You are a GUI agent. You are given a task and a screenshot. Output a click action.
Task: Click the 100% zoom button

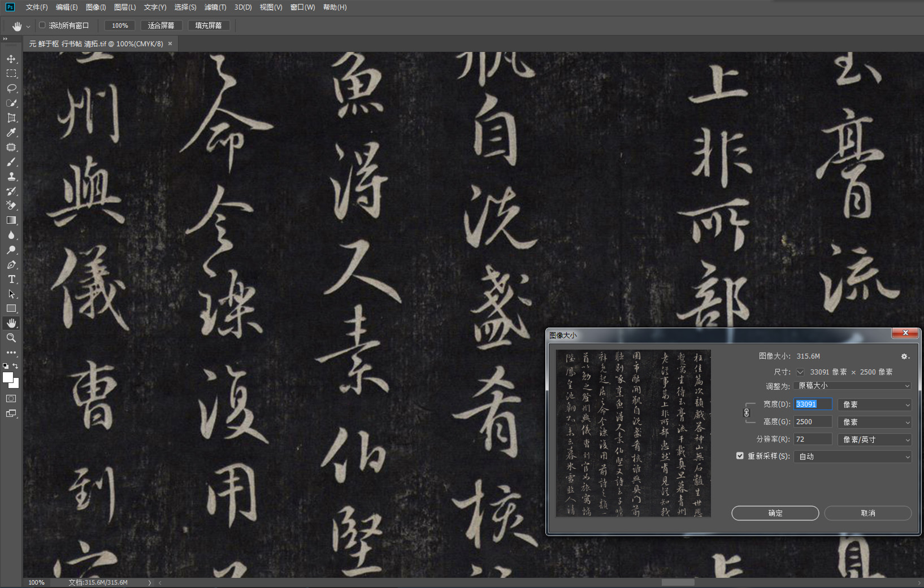(x=120, y=25)
